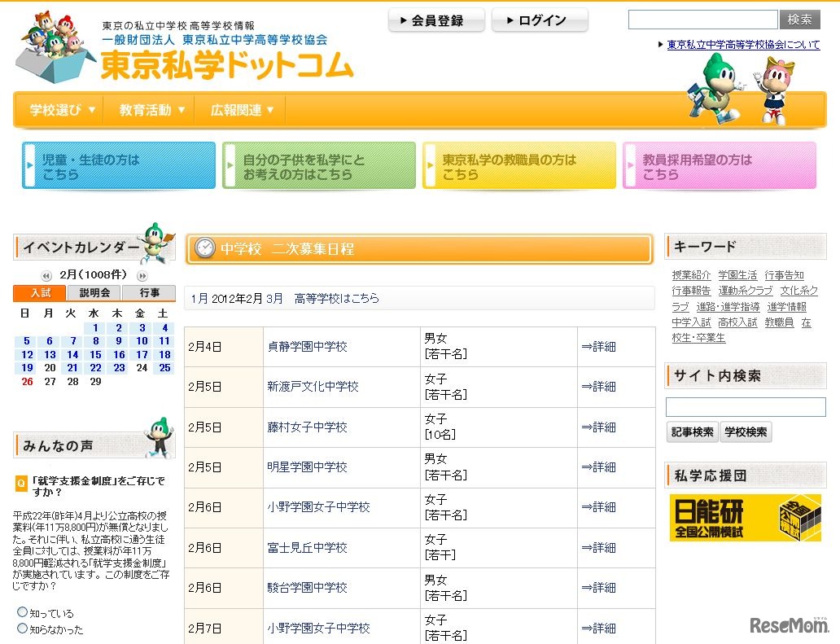Open 教員採用希望の方はこちら banner

pos(720,165)
